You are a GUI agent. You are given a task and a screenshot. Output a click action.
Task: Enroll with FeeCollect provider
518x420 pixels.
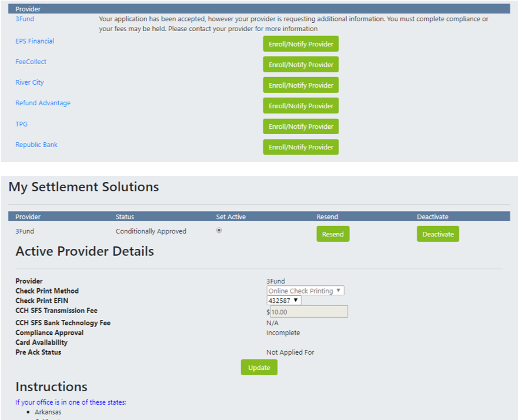click(300, 64)
